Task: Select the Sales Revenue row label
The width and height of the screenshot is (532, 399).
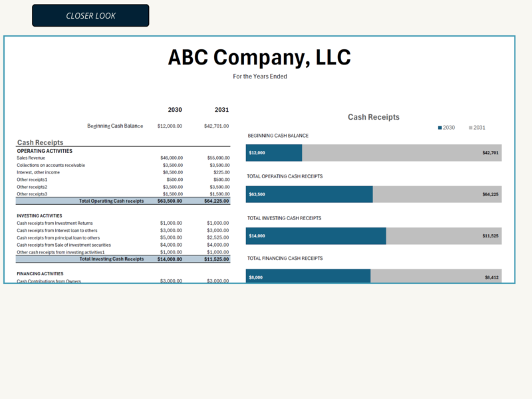Action: 31,158
